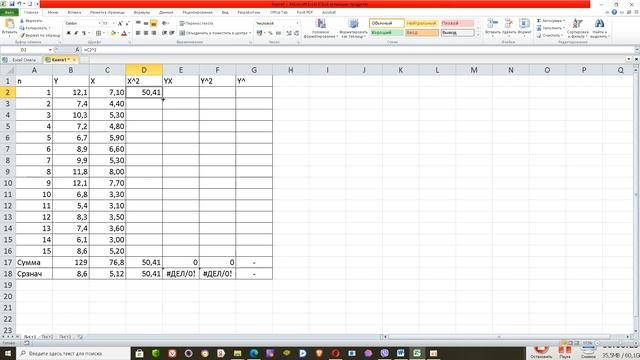Apply the Good (Хороший) green cell style
This screenshot has height=360, width=640.
coord(387,33)
